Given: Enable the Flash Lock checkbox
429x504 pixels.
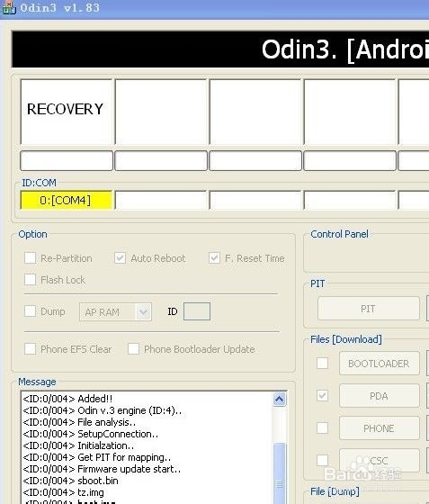Looking at the screenshot, I should (31, 279).
